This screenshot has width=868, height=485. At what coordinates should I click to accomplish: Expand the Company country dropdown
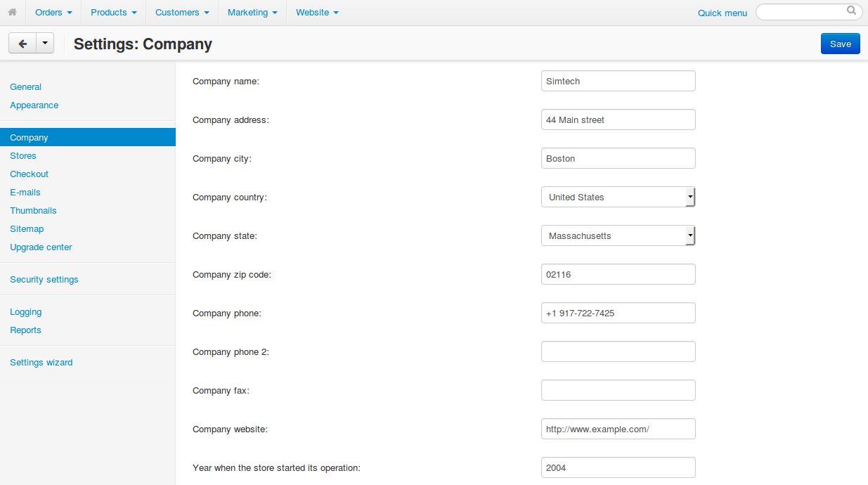(x=618, y=197)
